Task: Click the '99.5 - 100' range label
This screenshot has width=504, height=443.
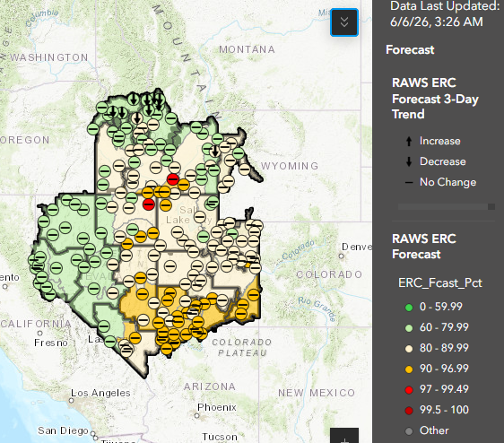Action: (x=444, y=410)
